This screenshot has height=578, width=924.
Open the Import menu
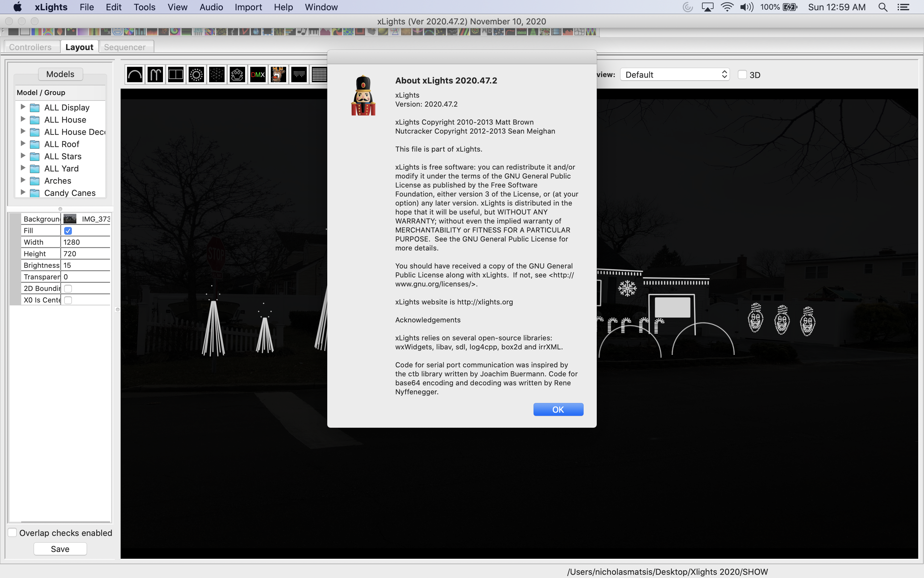point(248,7)
